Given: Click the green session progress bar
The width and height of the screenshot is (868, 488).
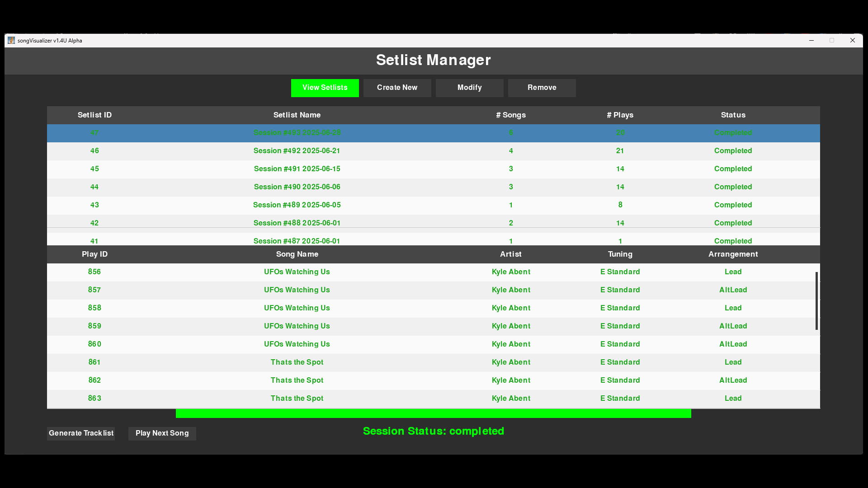Looking at the screenshot, I should 433,413.
